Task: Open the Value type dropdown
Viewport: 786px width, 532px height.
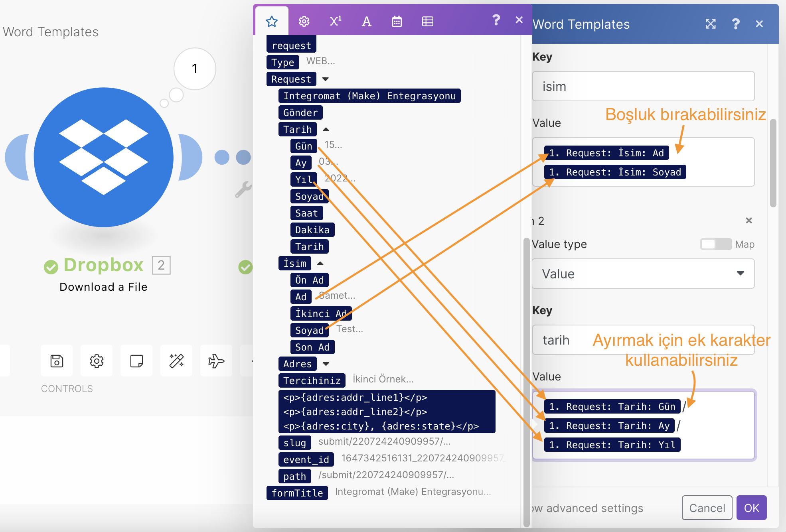Action: click(x=643, y=274)
